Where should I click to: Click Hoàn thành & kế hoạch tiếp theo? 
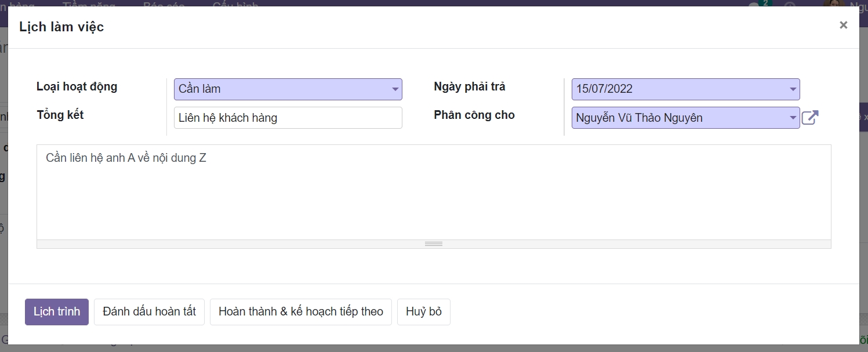(300, 312)
